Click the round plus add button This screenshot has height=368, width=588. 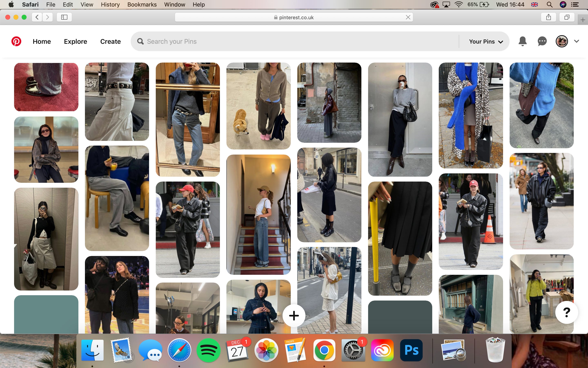(x=294, y=316)
